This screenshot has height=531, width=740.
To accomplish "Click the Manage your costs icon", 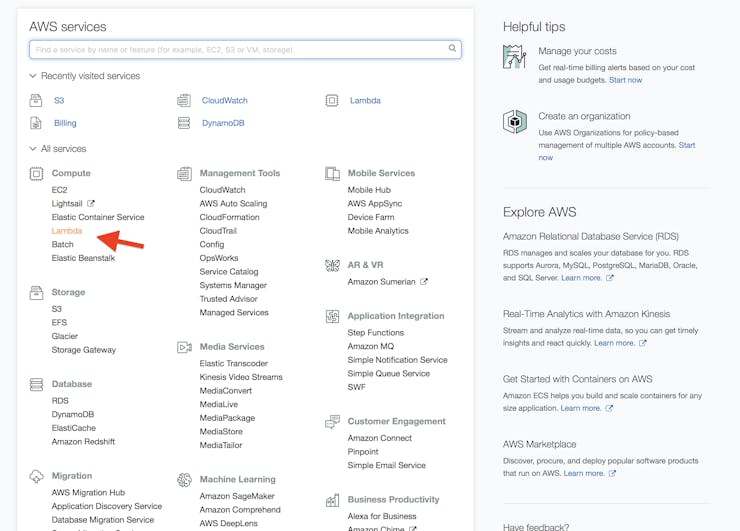I will [x=514, y=57].
